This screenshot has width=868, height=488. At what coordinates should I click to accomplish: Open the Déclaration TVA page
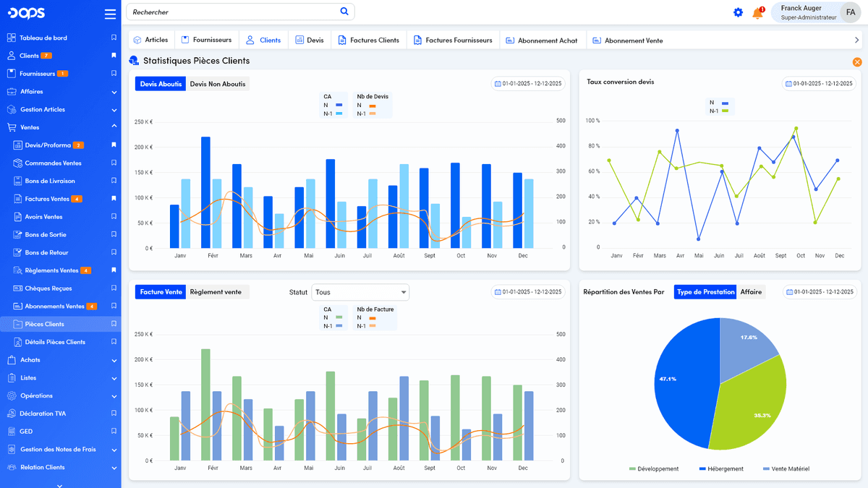point(48,413)
